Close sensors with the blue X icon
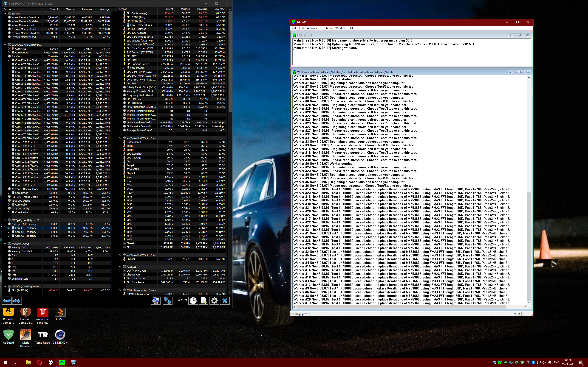Image resolution: width=588 pixels, height=367 pixels. click(225, 301)
